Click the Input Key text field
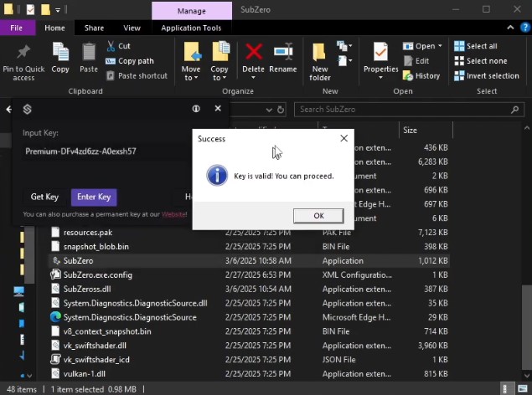Image resolution: width=532 pixels, height=395 pixels. 106,151
